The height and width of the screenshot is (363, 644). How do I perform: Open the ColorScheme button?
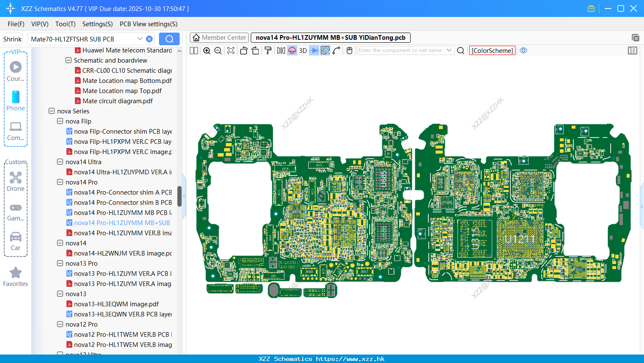492,50
